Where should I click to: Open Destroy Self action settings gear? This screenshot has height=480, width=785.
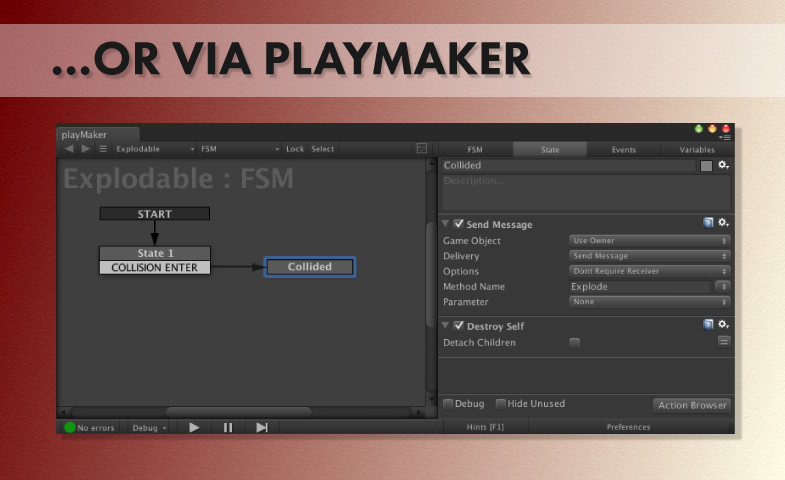coord(723,325)
